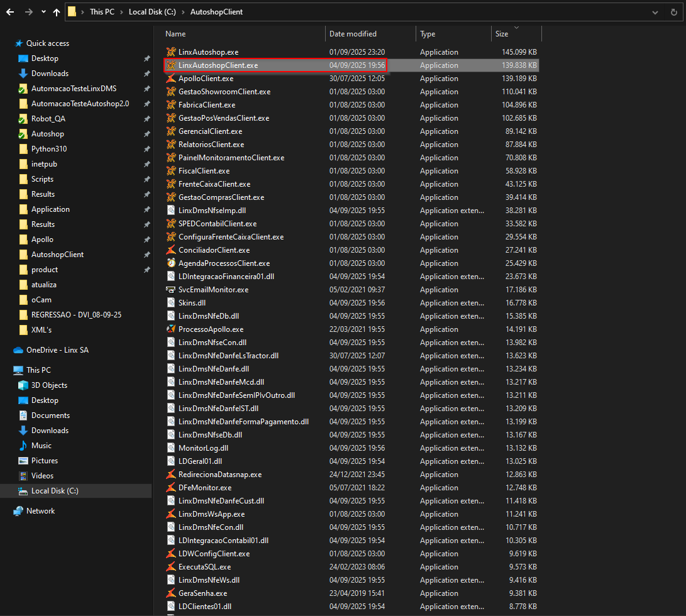
Task: Open Scripts folder in sidebar
Action: coord(42,179)
